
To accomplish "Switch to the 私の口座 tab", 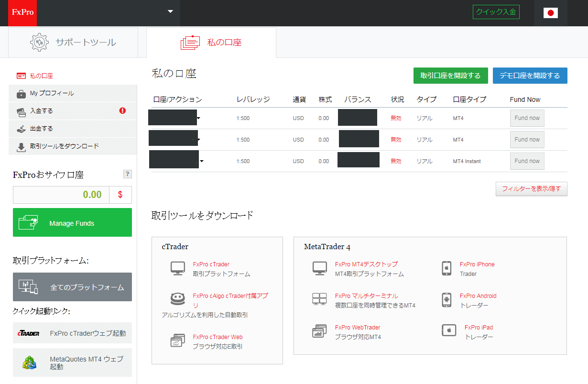I will click(x=211, y=42).
